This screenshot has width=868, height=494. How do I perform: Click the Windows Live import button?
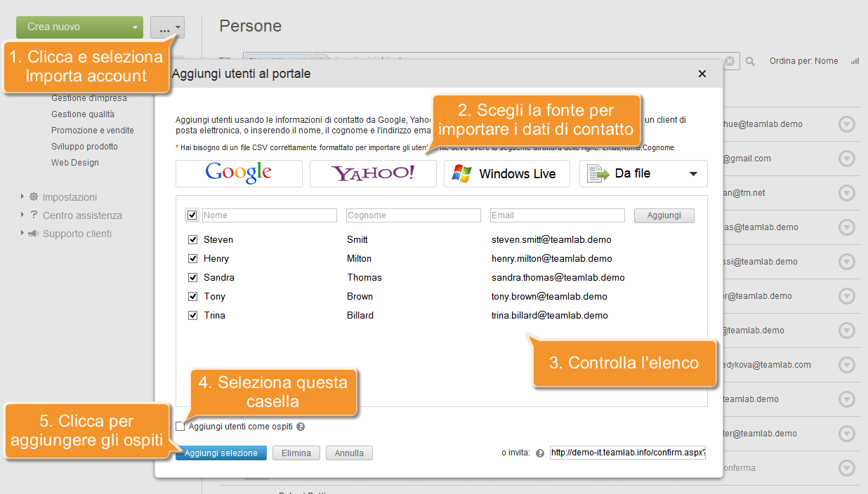[x=507, y=173]
